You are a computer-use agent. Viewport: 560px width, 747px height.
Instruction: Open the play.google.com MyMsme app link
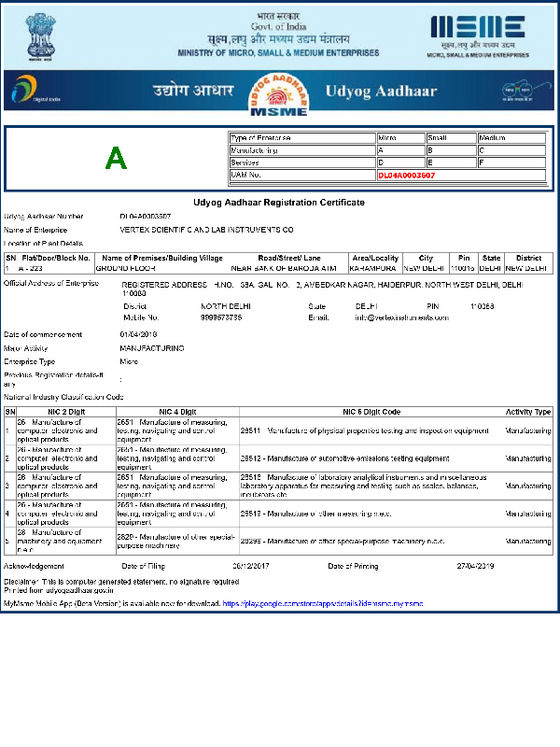click(323, 603)
